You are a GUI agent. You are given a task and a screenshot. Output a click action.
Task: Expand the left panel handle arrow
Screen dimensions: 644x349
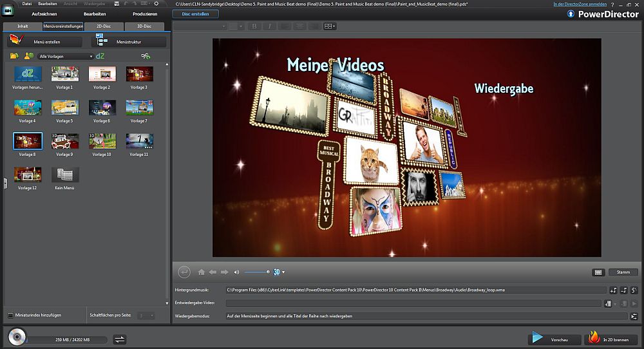(x=5, y=183)
